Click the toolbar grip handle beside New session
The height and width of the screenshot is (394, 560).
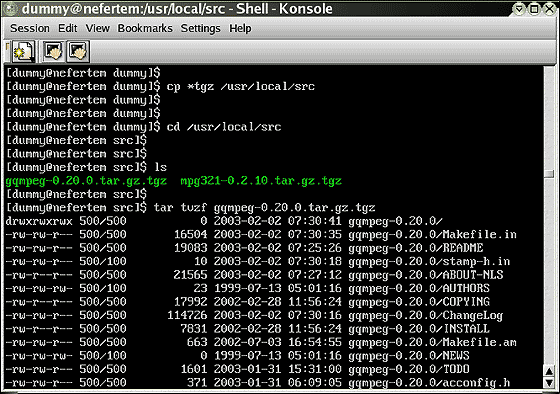click(8, 51)
